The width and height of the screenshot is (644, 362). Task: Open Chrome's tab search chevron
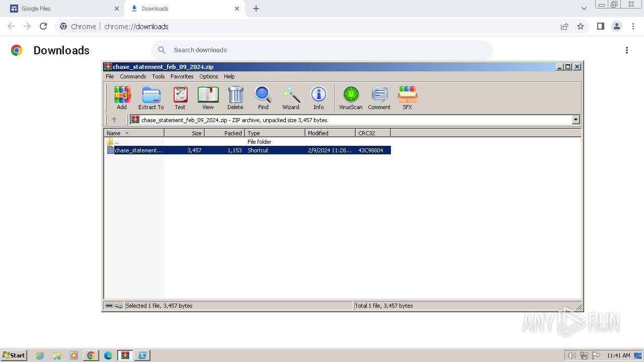584,9
